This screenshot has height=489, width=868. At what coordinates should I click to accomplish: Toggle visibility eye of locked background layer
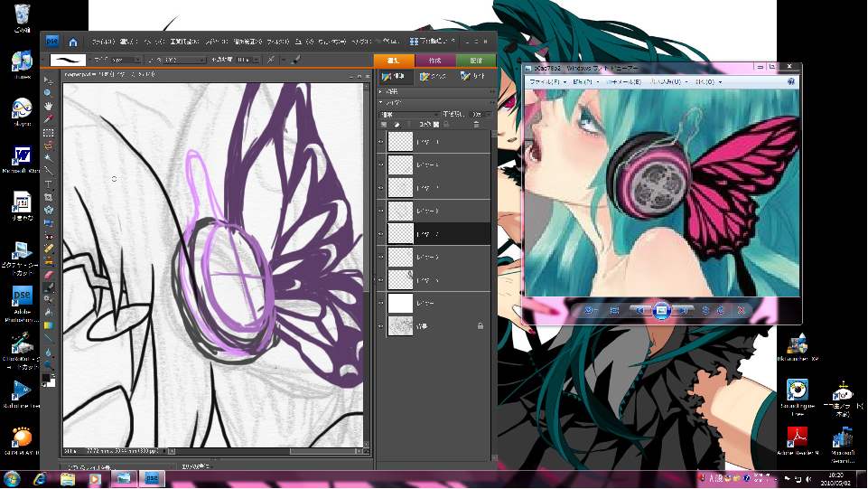point(381,326)
